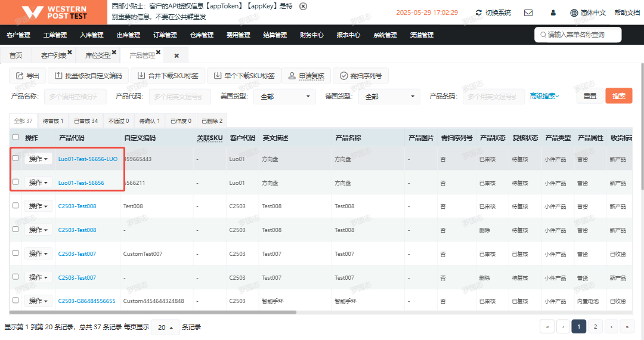Click the menu search input field
The image size is (644, 340).
point(578,35)
